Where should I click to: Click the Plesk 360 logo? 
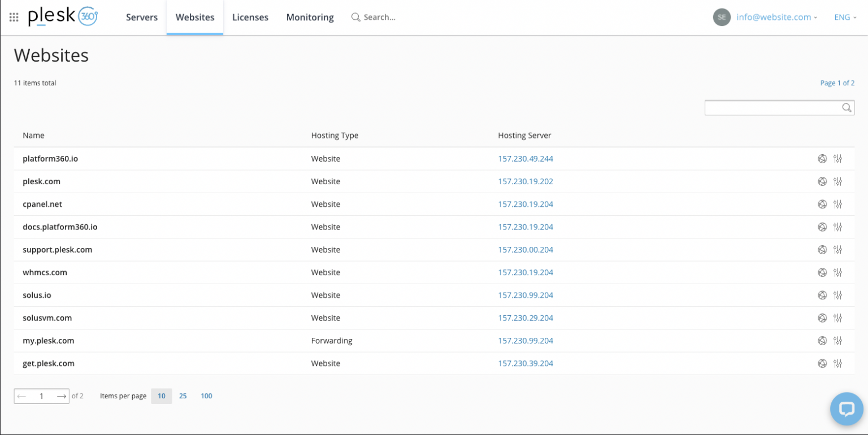61,17
